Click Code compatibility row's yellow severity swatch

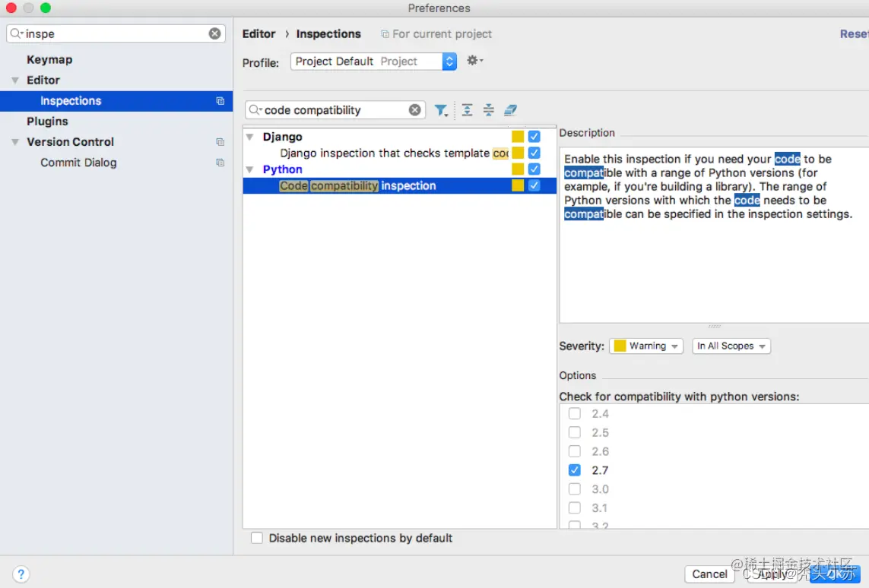coord(518,185)
